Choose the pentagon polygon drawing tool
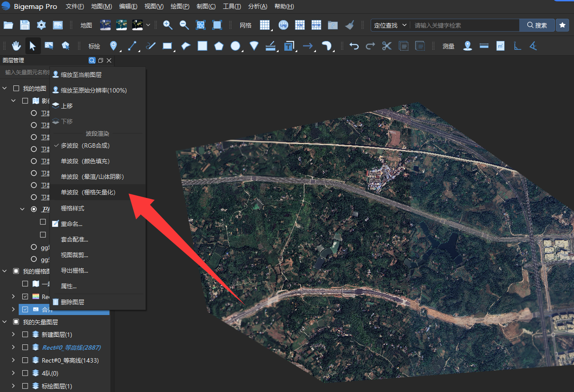Screen dimensions: 574x392 pyautogui.click(x=218, y=46)
